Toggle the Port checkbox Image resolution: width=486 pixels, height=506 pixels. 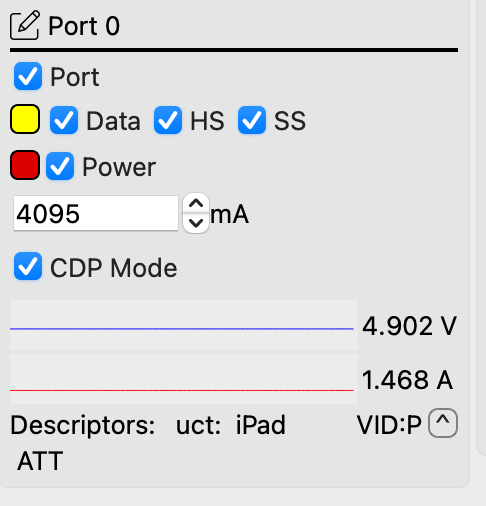point(28,76)
